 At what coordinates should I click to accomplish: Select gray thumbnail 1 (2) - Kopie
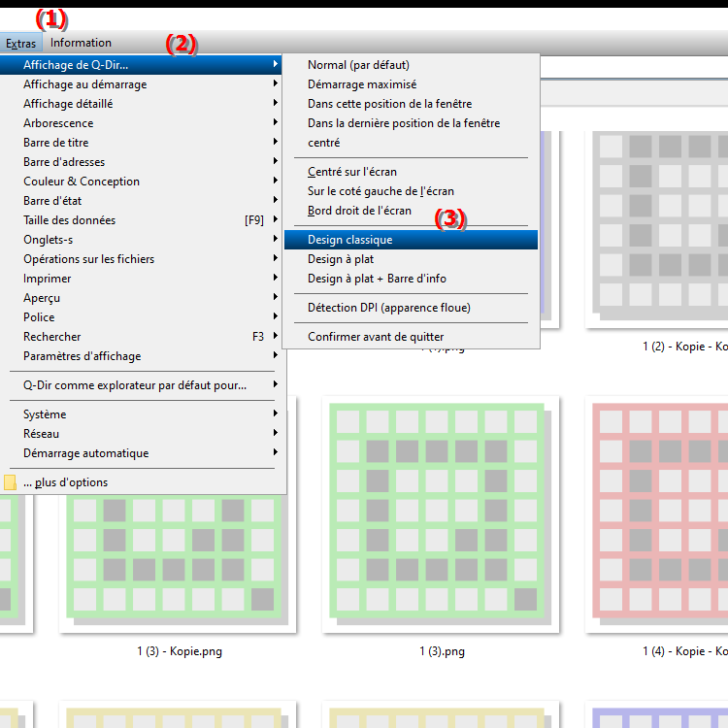point(656,229)
